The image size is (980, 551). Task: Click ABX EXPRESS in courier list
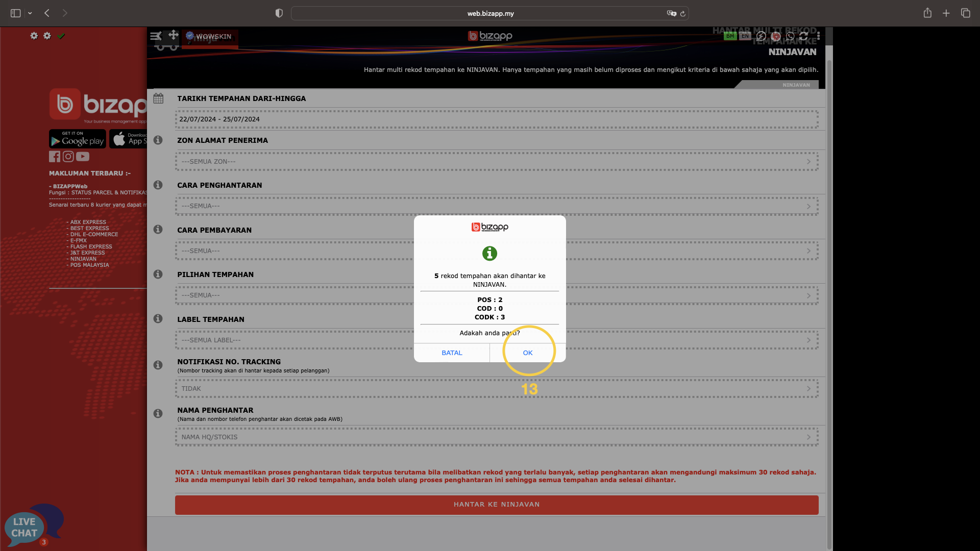[x=88, y=222]
